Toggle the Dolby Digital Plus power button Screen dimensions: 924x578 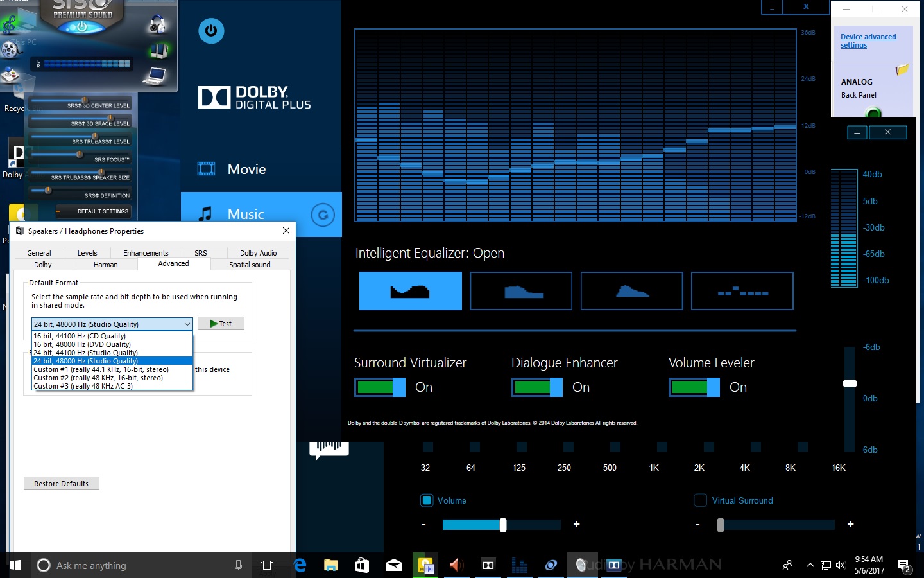tap(211, 30)
